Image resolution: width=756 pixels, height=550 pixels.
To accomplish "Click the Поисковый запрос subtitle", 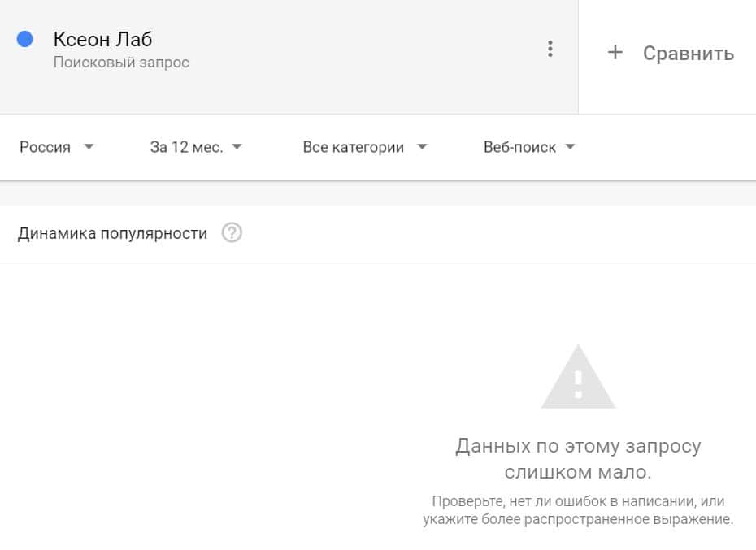I will click(121, 63).
